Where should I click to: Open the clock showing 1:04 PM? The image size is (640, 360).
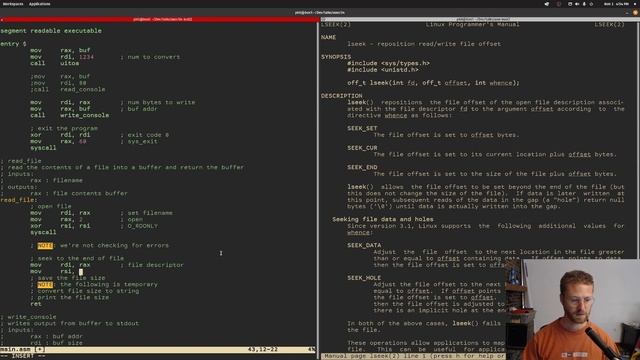tap(616, 4)
